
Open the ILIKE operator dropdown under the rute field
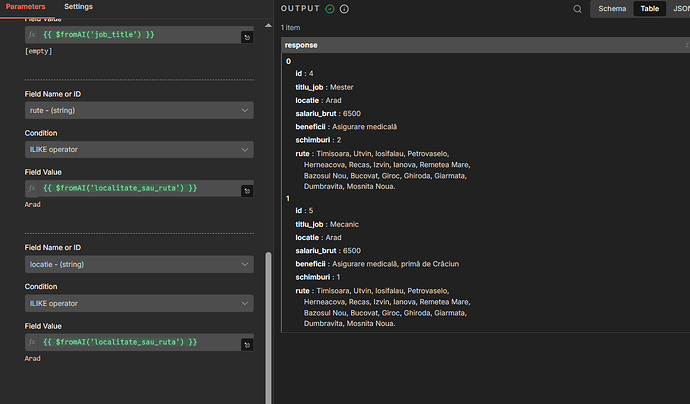tap(138, 150)
